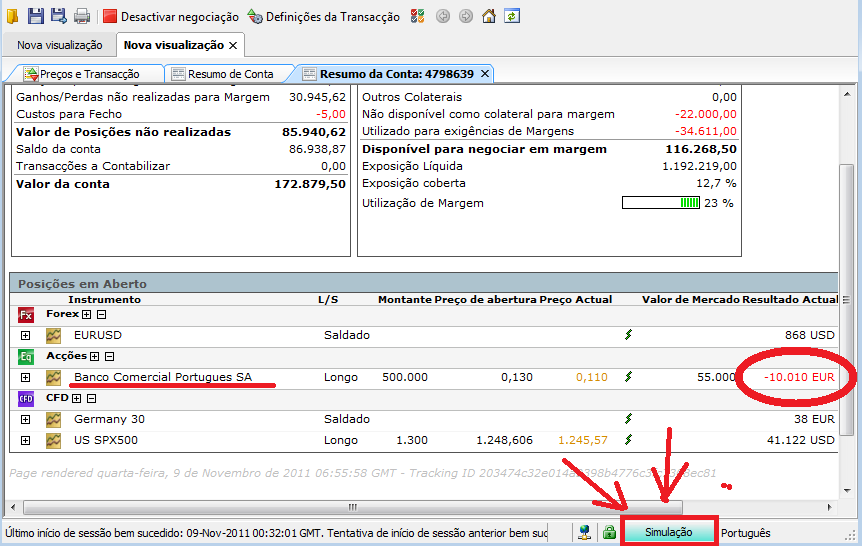Close the active Nova visualização tab
Screen dimensions: 862x546
pos(233,46)
